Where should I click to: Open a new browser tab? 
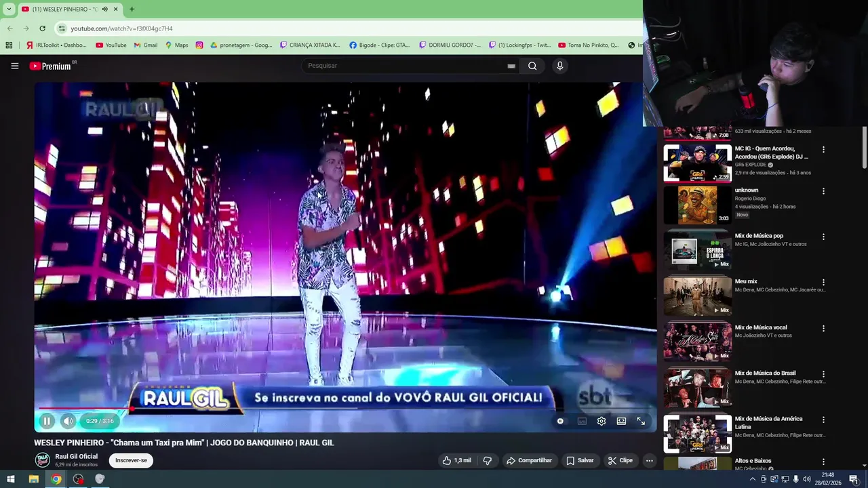tap(132, 9)
